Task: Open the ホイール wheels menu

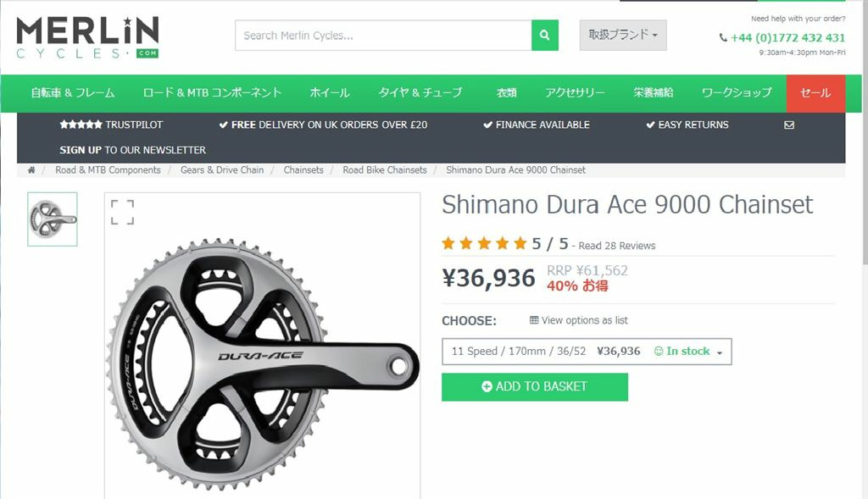Action: [330, 93]
